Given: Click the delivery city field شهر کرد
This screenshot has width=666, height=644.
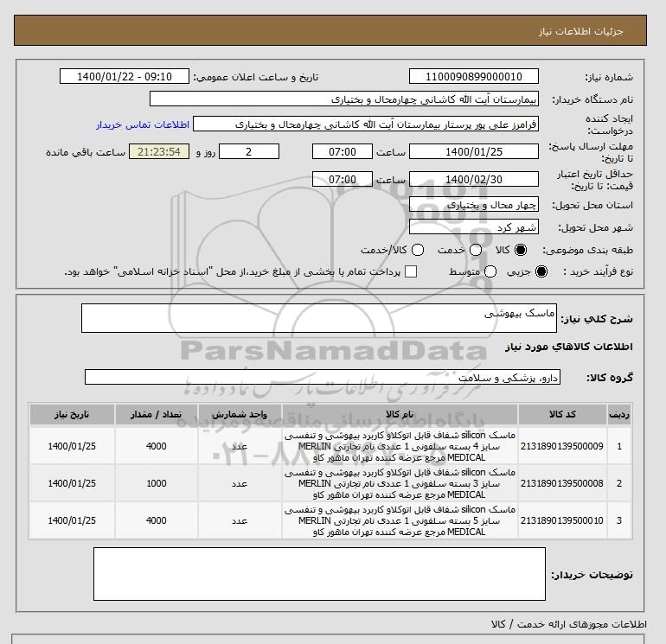Looking at the screenshot, I should [474, 227].
